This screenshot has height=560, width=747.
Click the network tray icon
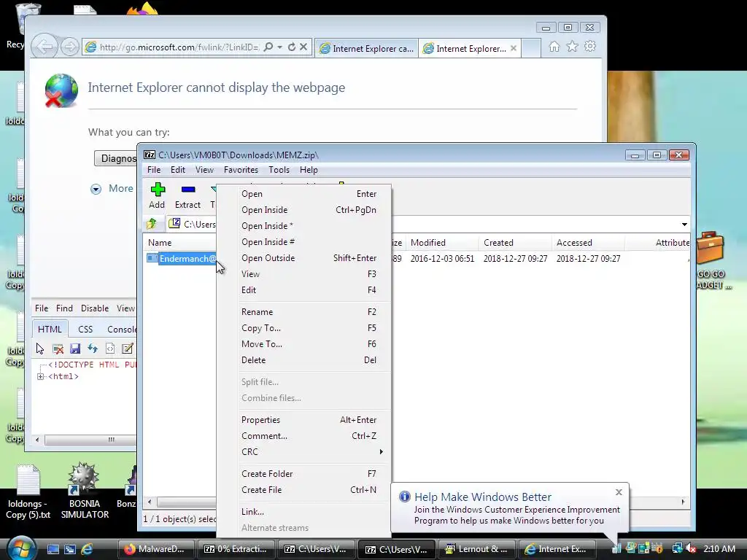pyautogui.click(x=677, y=548)
